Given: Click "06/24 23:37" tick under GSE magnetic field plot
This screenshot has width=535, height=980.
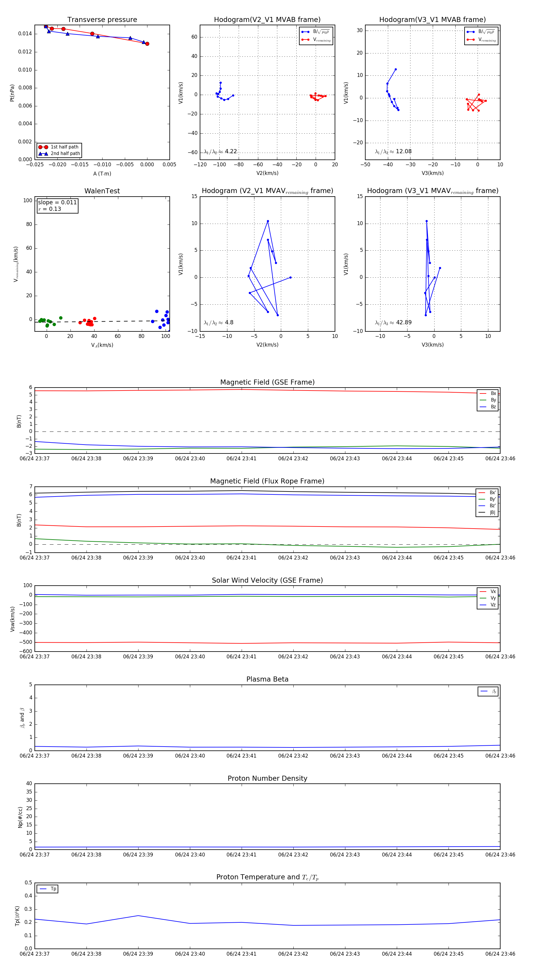Looking at the screenshot, I should pos(35,459).
